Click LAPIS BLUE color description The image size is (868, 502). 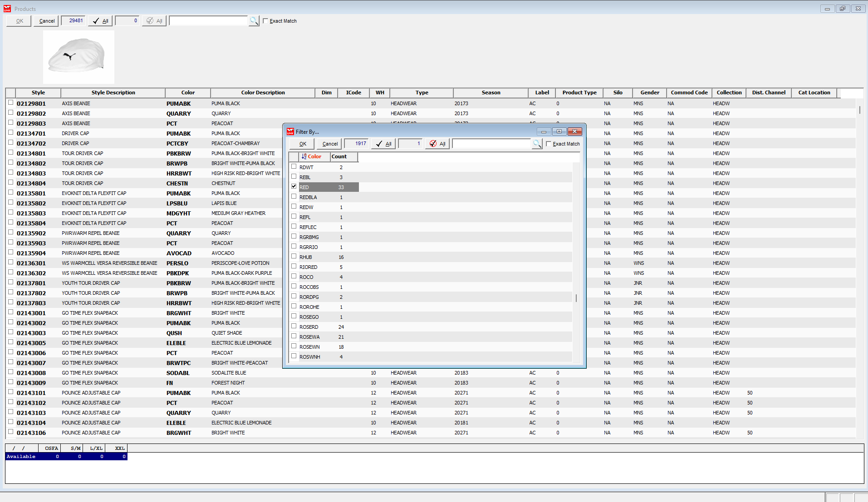(x=224, y=204)
